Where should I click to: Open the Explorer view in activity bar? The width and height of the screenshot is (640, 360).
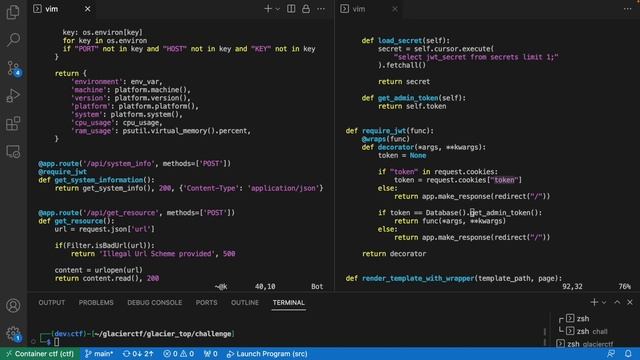coord(13,12)
